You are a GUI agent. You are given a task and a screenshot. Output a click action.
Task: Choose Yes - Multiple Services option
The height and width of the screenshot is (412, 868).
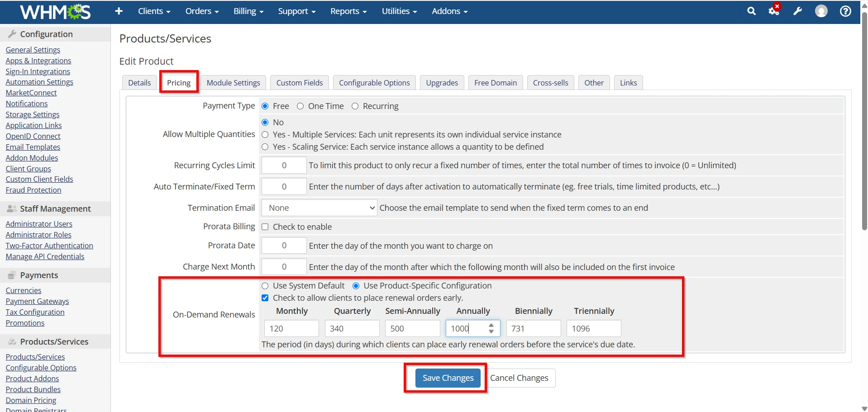pyautogui.click(x=265, y=135)
